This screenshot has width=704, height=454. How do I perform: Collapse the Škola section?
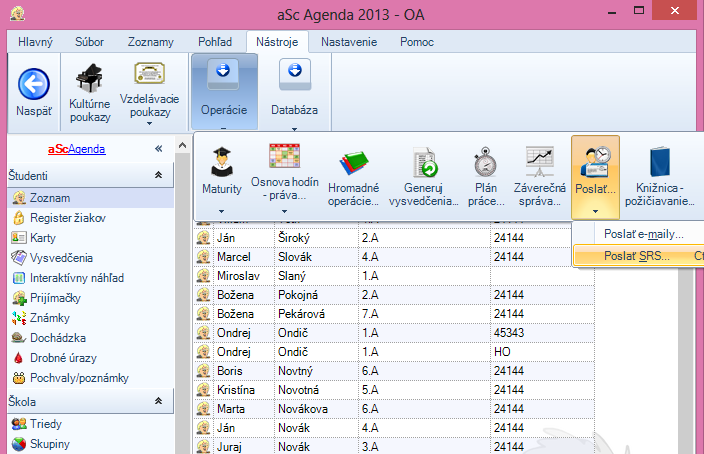pyautogui.click(x=158, y=401)
